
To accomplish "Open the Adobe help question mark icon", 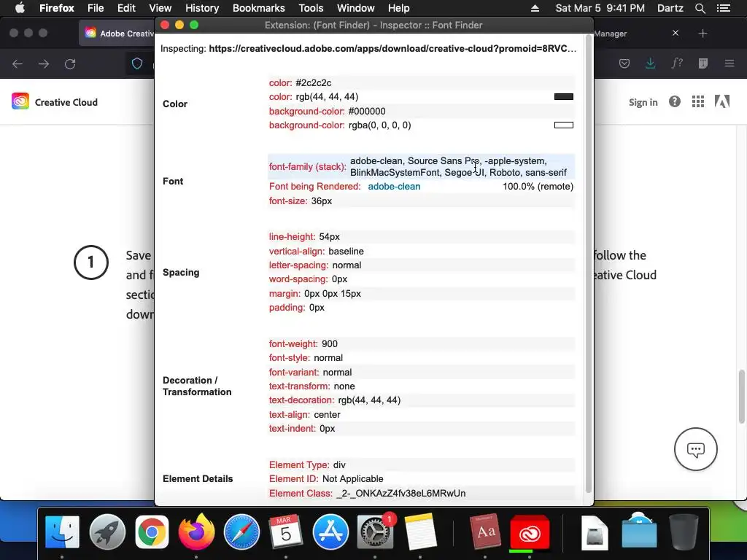I will [x=675, y=101].
